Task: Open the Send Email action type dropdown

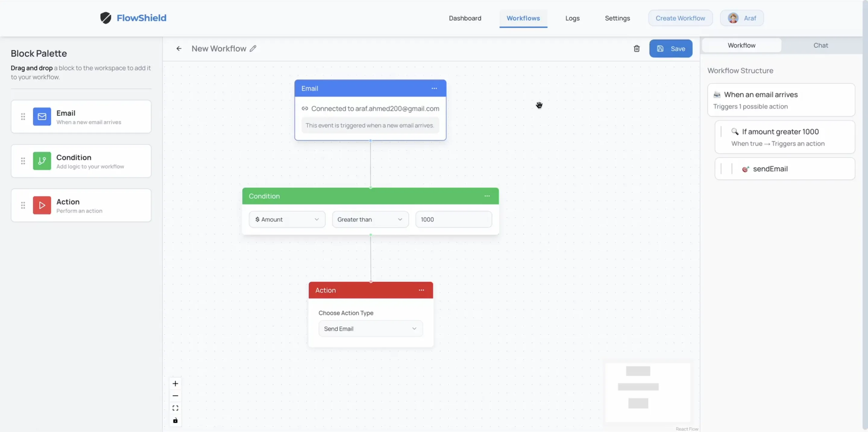Action: click(370, 329)
